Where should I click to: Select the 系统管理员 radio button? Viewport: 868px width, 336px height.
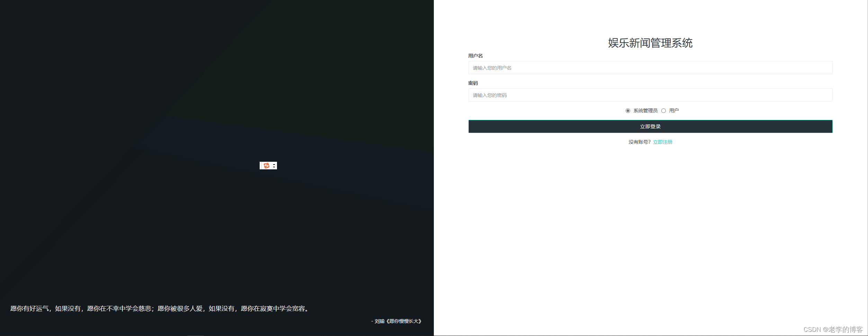pyautogui.click(x=628, y=110)
